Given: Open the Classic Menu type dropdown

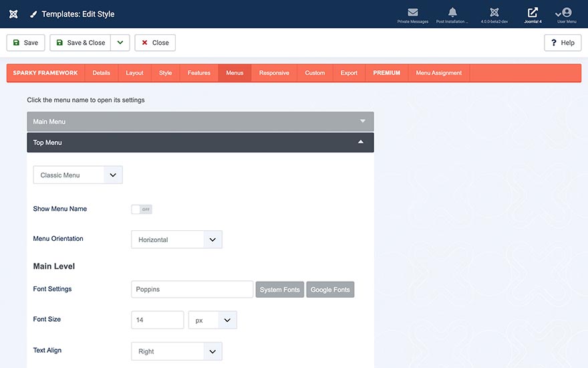Looking at the screenshot, I should 78,175.
